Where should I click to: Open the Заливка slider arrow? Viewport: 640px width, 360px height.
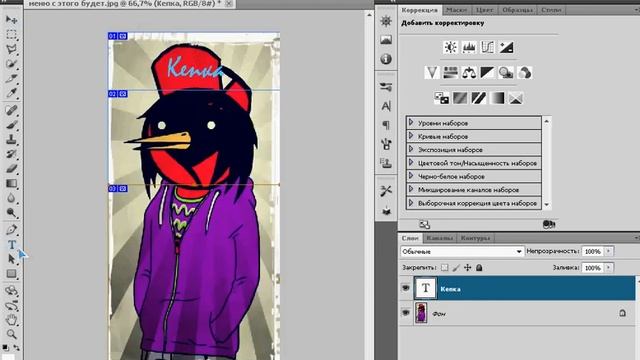608,268
